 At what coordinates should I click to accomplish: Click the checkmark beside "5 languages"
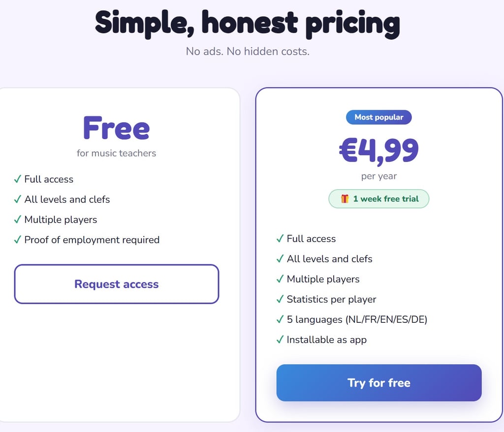pyautogui.click(x=280, y=319)
